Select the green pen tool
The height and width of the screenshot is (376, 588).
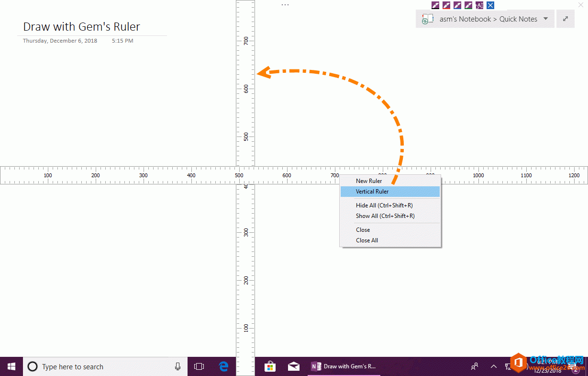(x=468, y=5)
